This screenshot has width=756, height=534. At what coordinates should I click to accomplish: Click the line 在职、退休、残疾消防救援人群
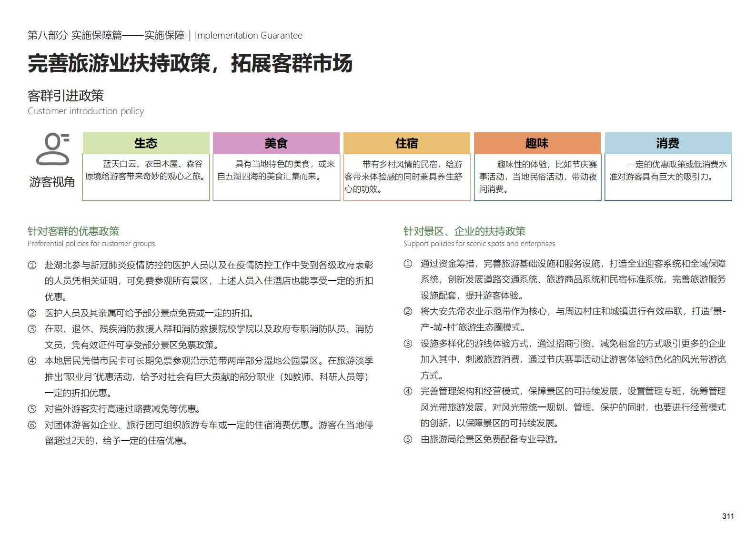tap(209, 329)
